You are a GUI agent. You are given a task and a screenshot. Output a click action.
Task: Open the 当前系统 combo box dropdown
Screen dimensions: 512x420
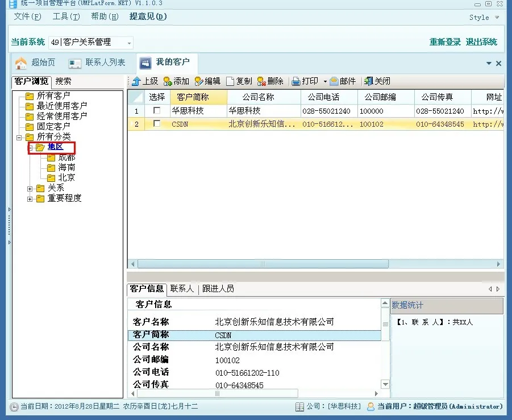tap(130, 43)
